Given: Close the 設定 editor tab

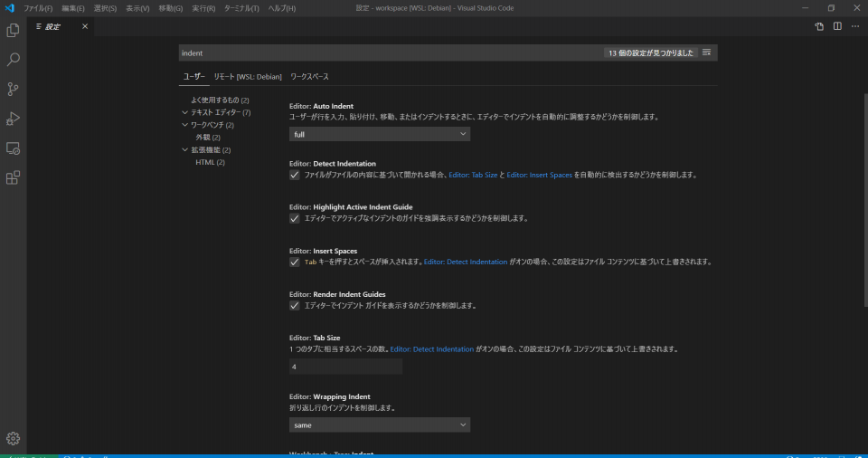Looking at the screenshot, I should [85, 26].
